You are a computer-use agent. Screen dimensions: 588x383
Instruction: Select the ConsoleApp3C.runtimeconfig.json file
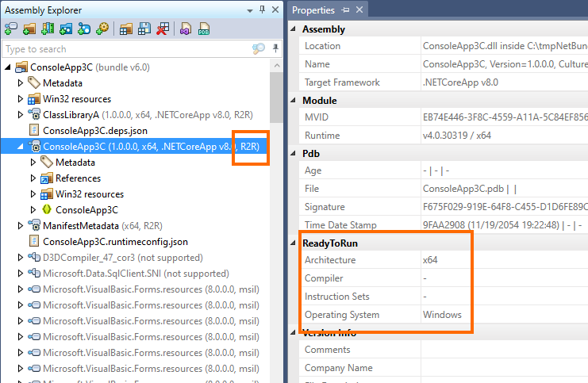click(x=116, y=242)
